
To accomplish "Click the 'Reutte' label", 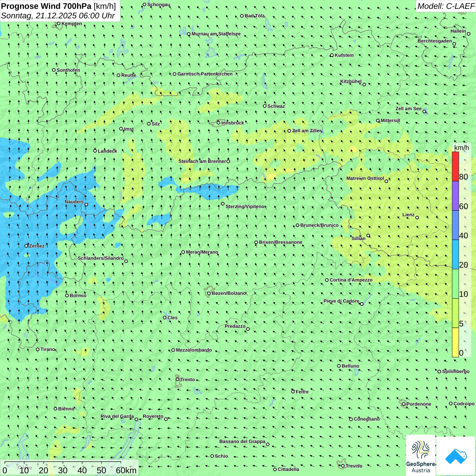I will click(129, 75).
